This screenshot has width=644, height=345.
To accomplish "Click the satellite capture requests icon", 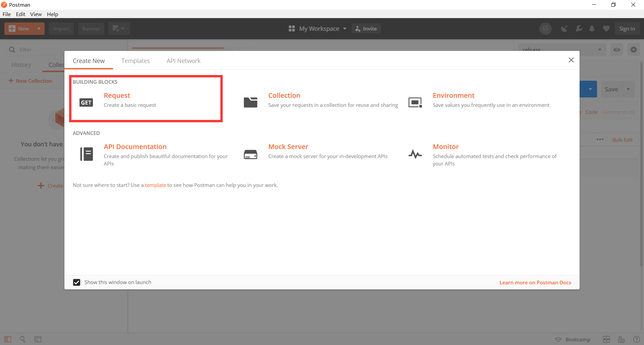I will click(565, 29).
